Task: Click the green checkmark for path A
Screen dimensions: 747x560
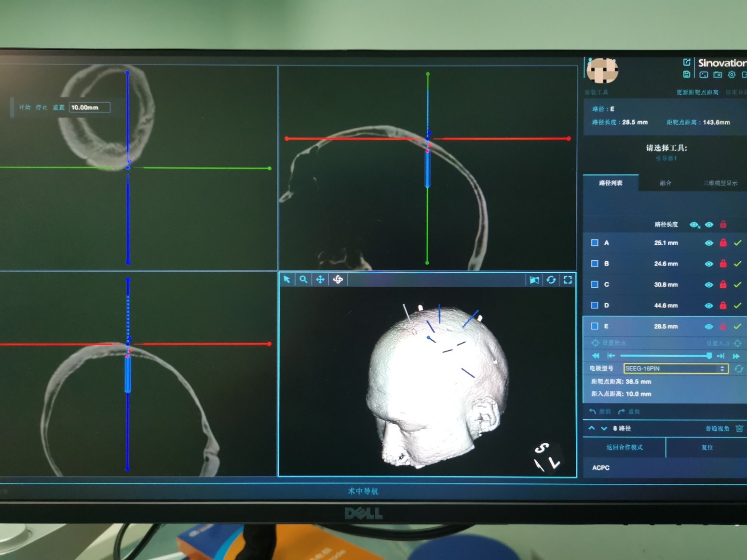Action: 737,243
